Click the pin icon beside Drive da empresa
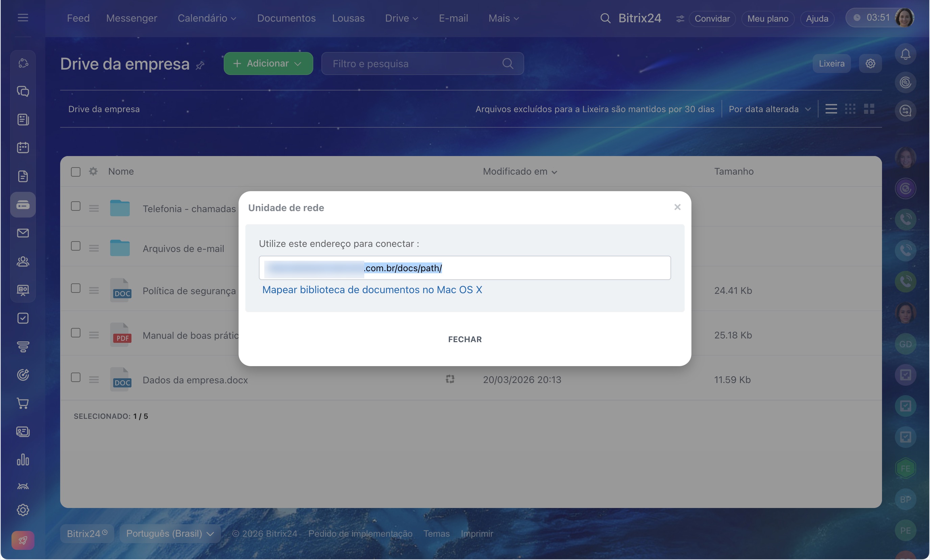 pyautogui.click(x=200, y=66)
